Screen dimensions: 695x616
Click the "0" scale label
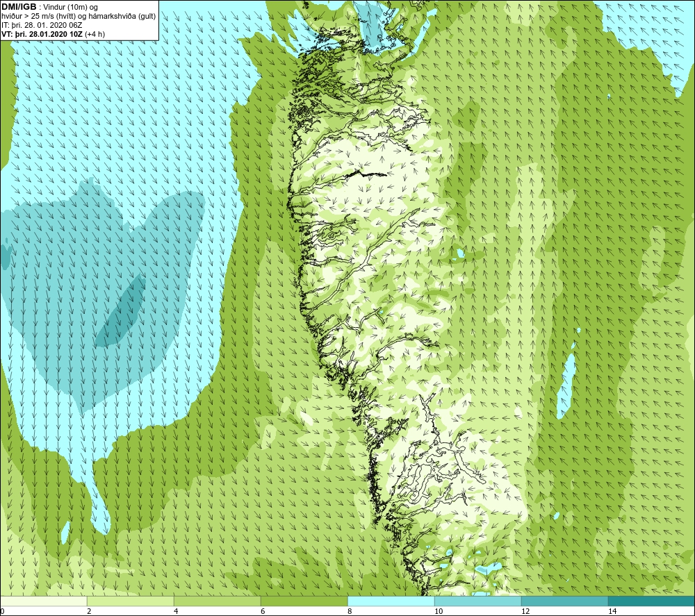2,611
